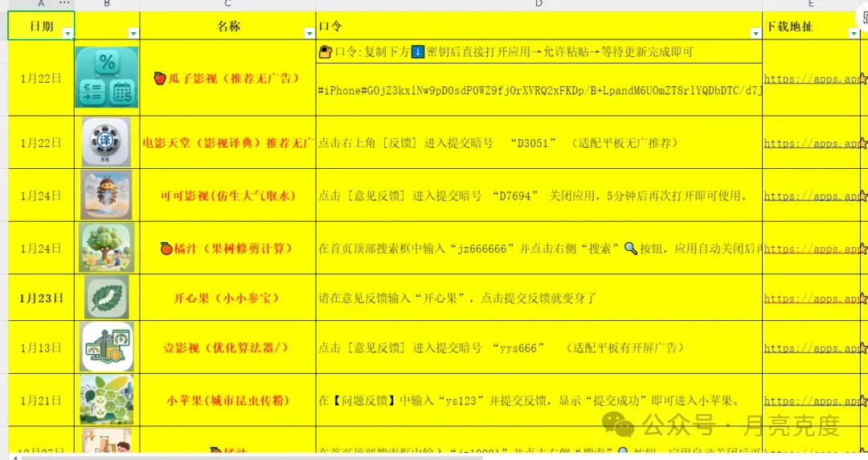Click the leaf caterpillar icon for 开心果
Screen dimensions: 868x460
[x=106, y=298]
